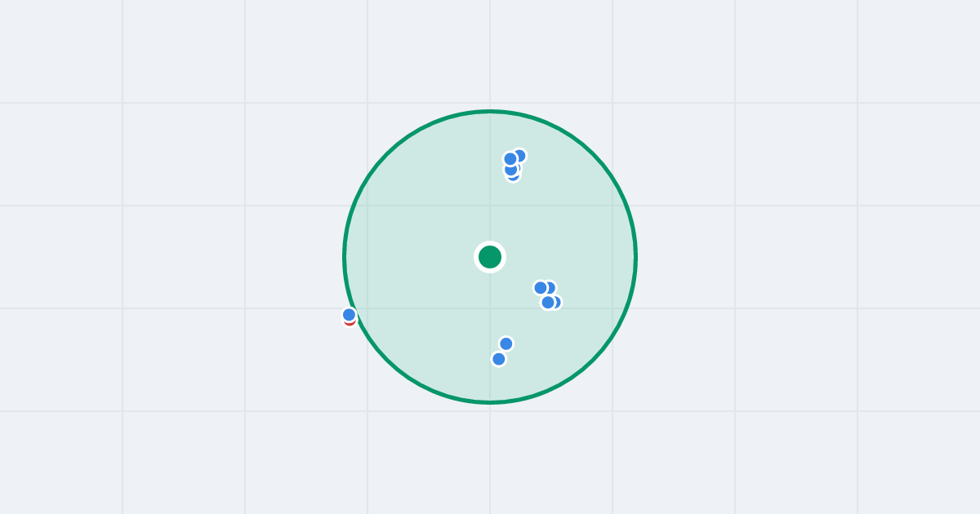Select the front top-left marker of the upper cluster
This screenshot has width=980, height=514.
510,159
